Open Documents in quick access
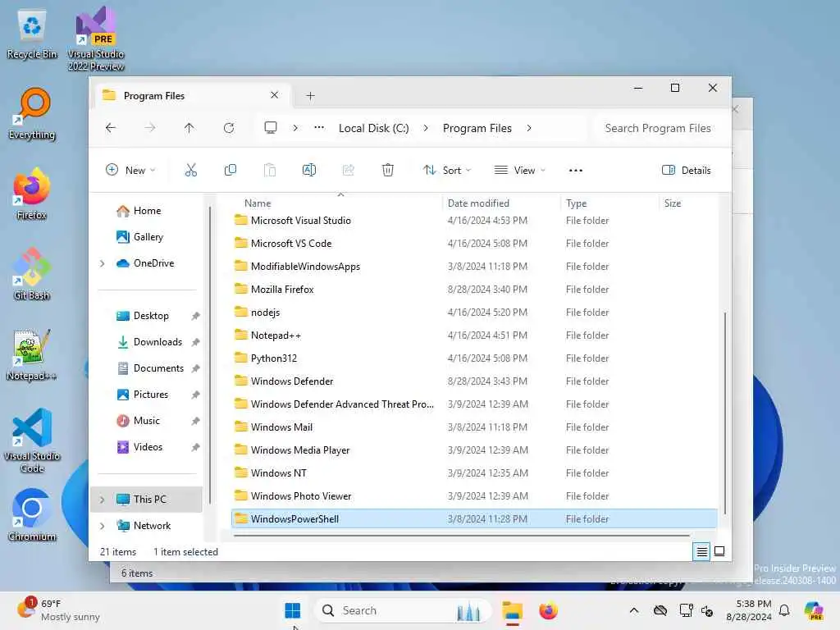 coord(158,368)
